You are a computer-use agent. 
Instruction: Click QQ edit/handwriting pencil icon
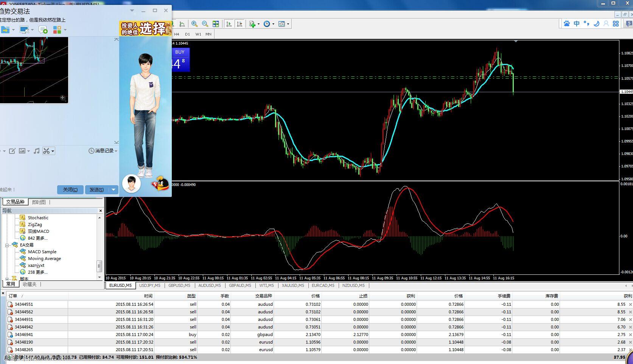coord(12,151)
